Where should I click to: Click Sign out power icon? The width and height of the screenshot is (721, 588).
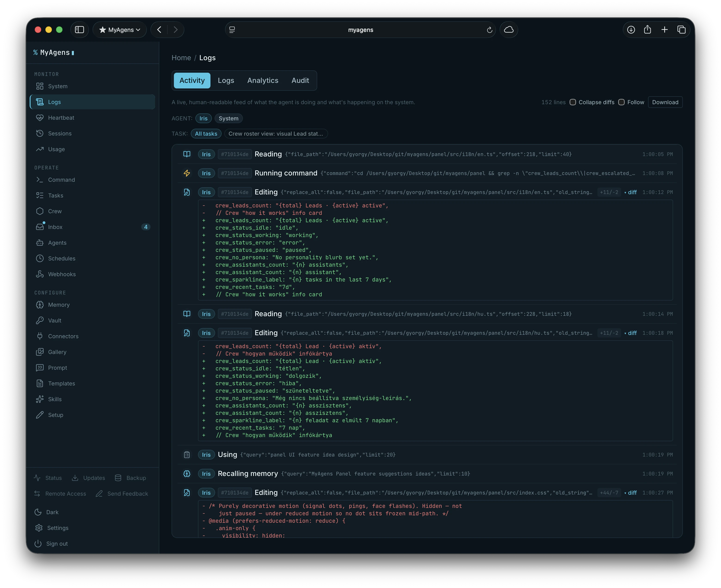[x=38, y=544]
